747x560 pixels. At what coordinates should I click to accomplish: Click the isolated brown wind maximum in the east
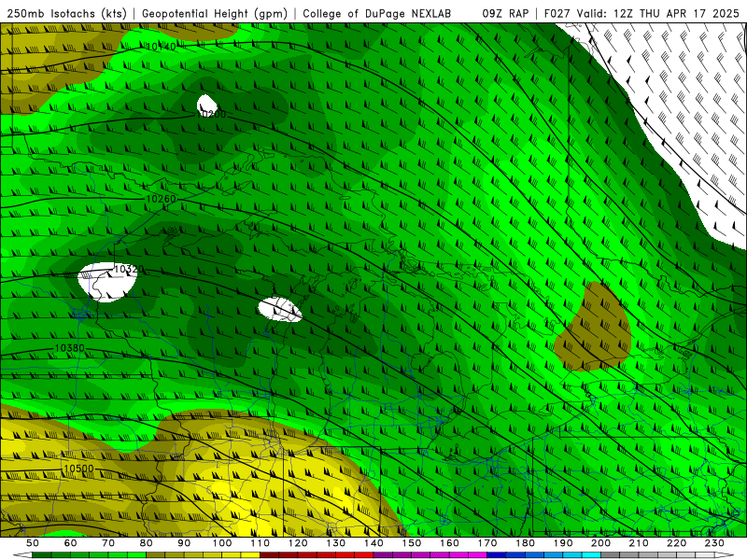[594, 328]
